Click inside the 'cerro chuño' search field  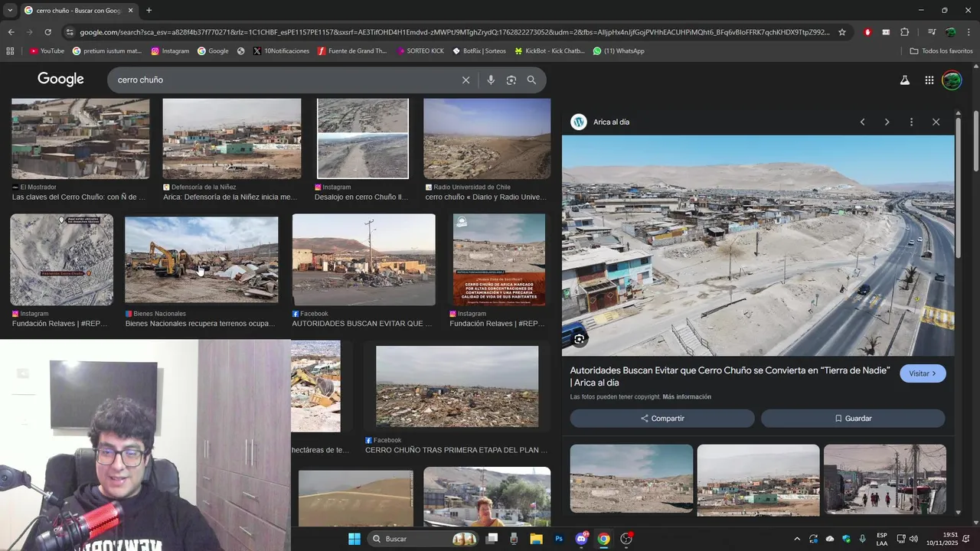point(283,80)
